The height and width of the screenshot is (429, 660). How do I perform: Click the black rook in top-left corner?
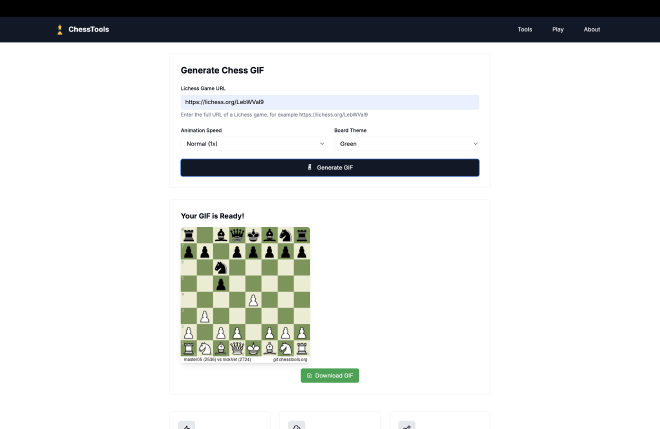point(188,234)
